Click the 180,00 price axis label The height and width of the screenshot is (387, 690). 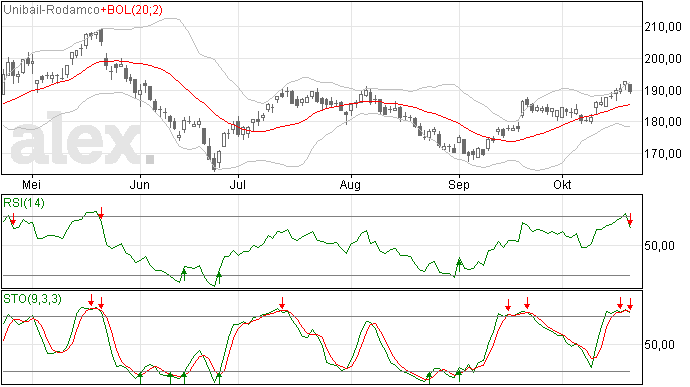point(663,122)
